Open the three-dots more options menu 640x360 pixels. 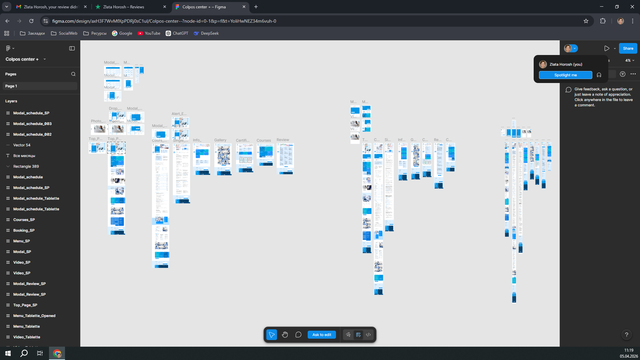tap(633, 74)
